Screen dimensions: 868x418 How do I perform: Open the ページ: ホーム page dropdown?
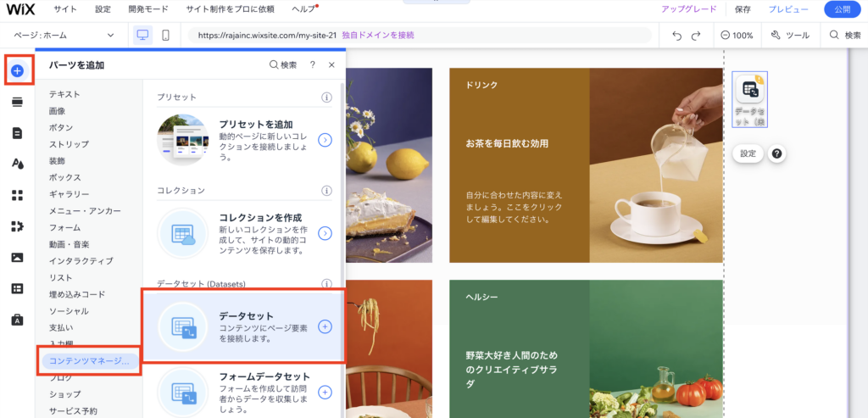[x=64, y=35]
